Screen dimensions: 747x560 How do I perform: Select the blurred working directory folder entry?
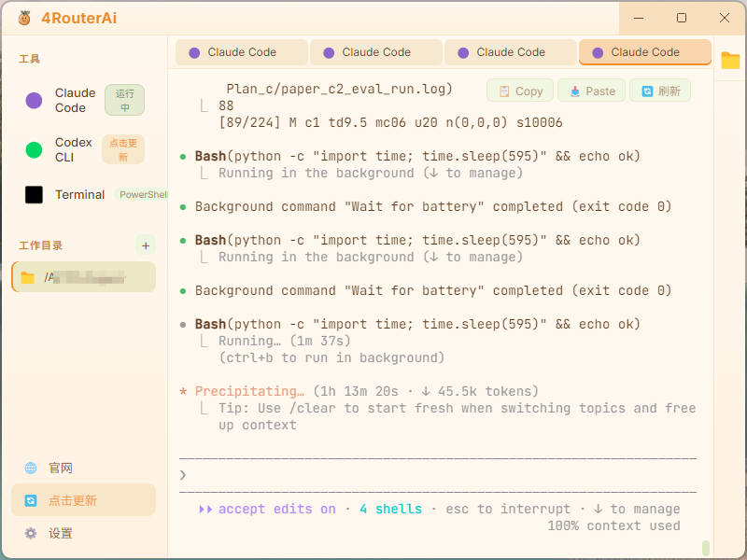click(x=84, y=276)
